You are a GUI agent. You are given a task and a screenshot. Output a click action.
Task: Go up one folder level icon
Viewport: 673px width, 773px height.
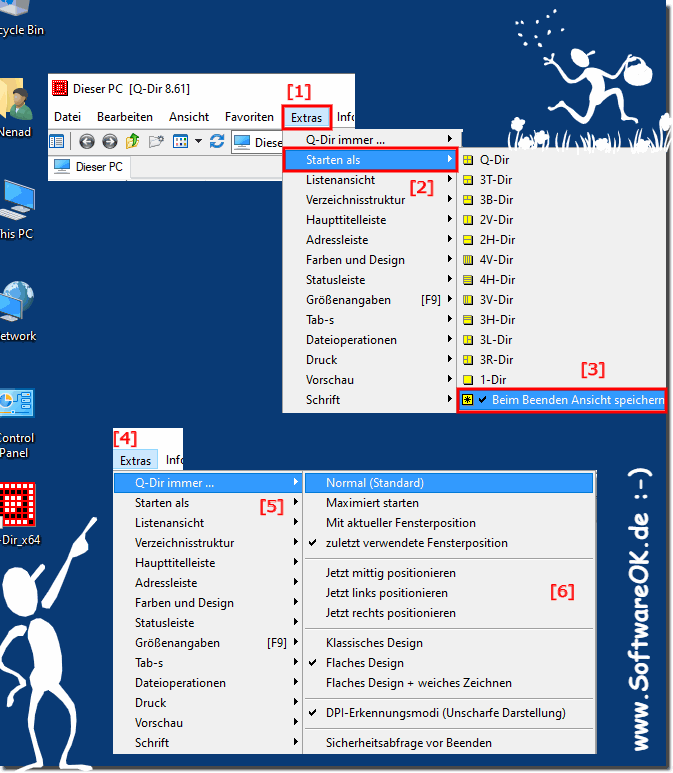pos(132,141)
